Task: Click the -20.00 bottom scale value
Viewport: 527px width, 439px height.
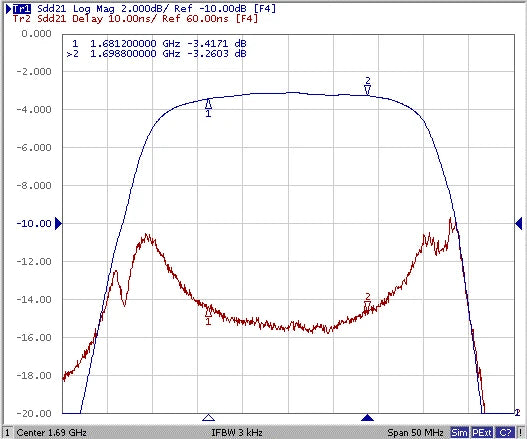Action: pyautogui.click(x=34, y=413)
